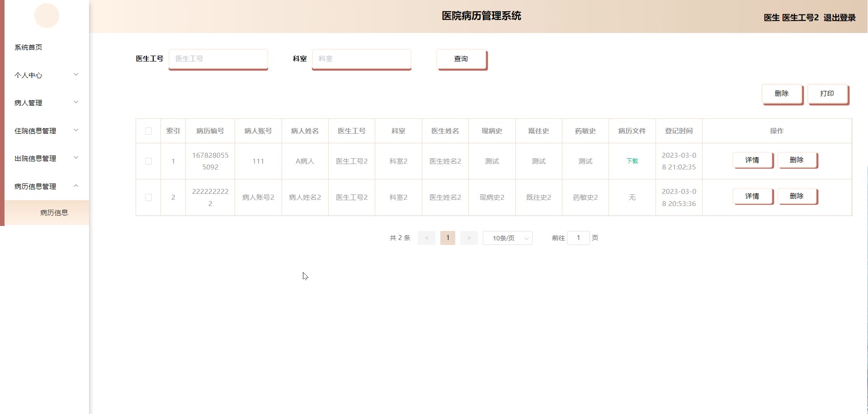Open 系统首页 in the sidebar

[x=28, y=47]
